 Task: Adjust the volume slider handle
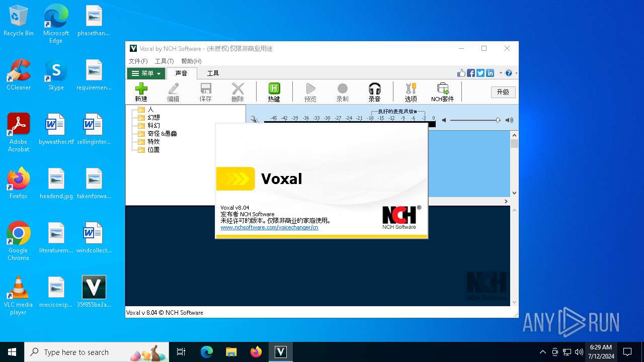coord(498,120)
